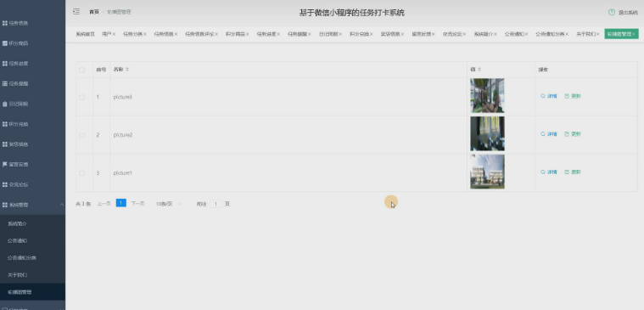The image size is (644, 310).
Task: Click 更新 for the picture1 row
Action: pos(573,172)
